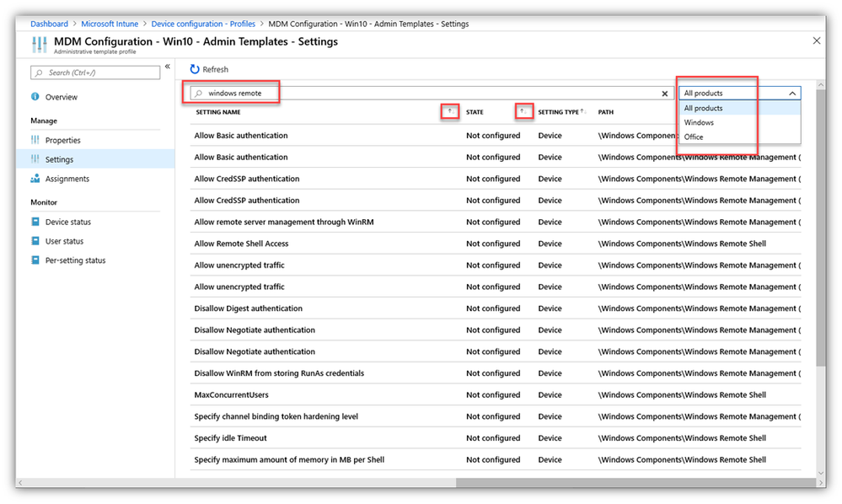Go to Dashboard breadcrumb link

coord(50,24)
